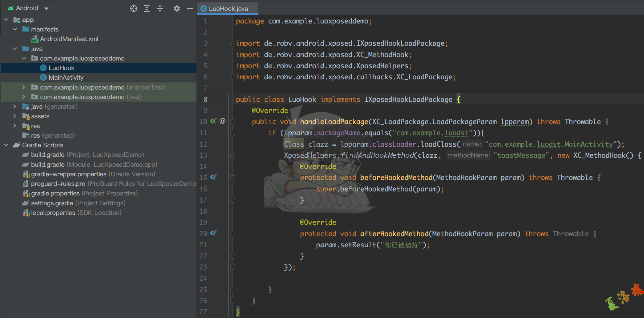644x318 pixels.
Task: Fold the handleLoadPackage method at line 10
Action: tap(233, 122)
